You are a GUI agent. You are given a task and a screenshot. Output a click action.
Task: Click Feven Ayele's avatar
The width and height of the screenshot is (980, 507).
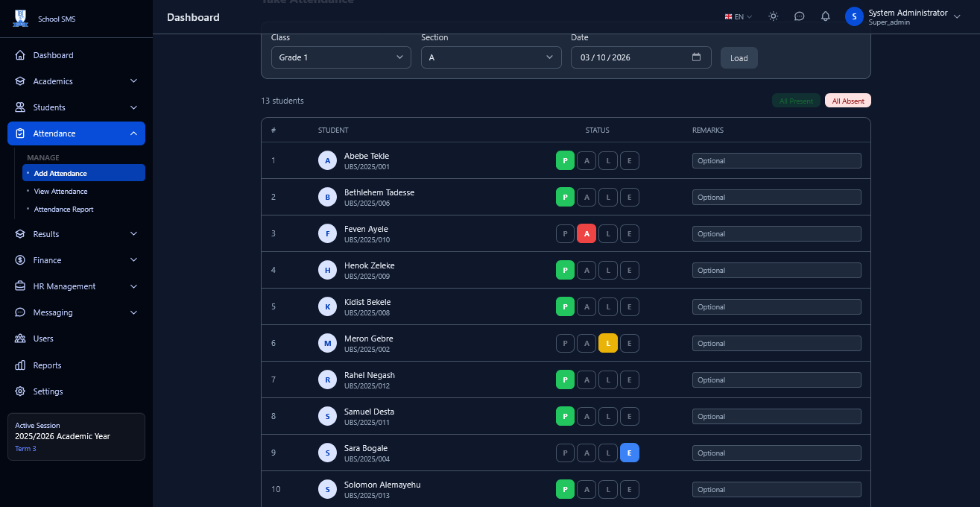pyautogui.click(x=327, y=233)
